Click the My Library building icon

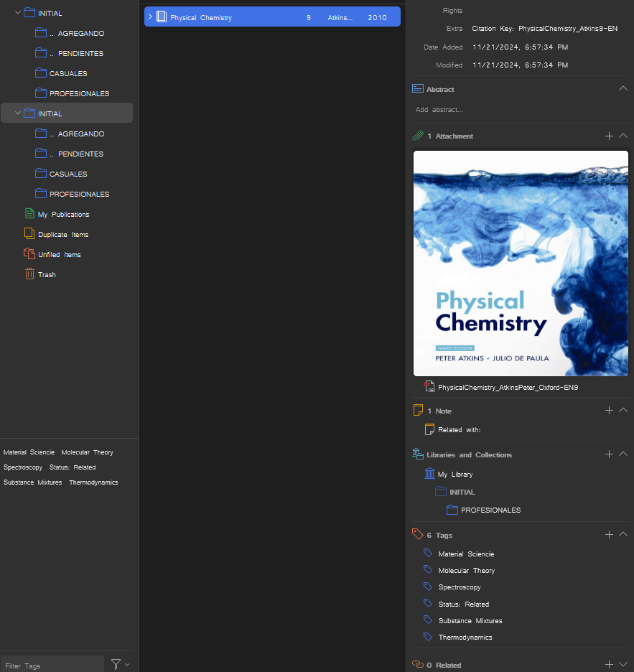(x=429, y=474)
